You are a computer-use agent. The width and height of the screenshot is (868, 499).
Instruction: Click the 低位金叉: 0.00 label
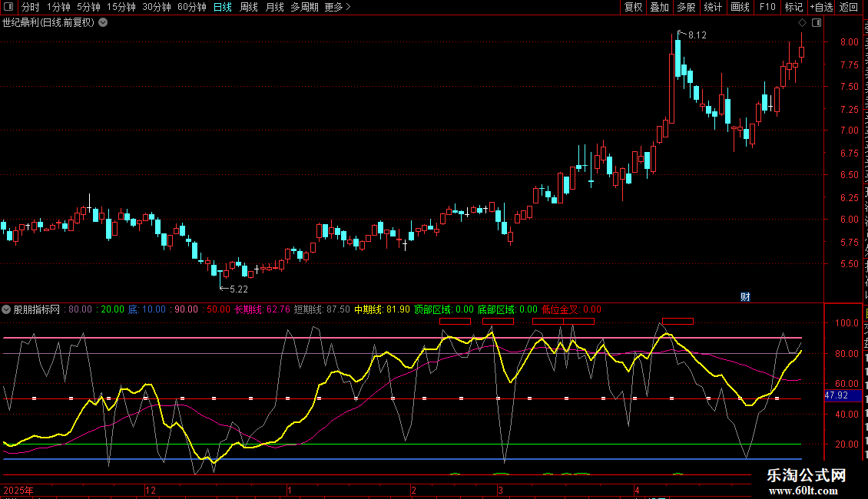coord(571,310)
